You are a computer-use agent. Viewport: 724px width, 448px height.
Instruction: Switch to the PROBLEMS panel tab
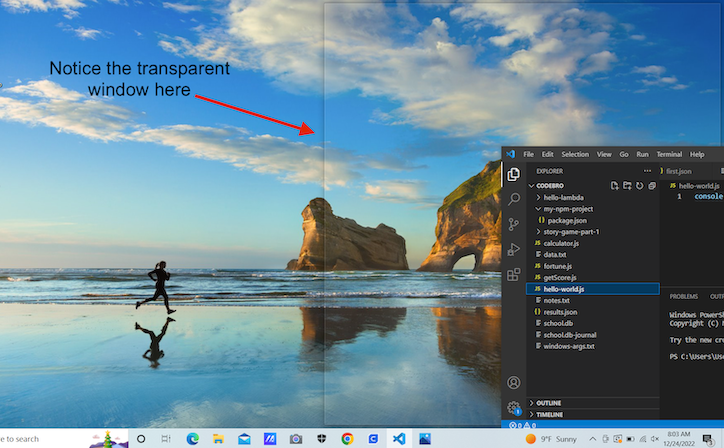pos(683,297)
